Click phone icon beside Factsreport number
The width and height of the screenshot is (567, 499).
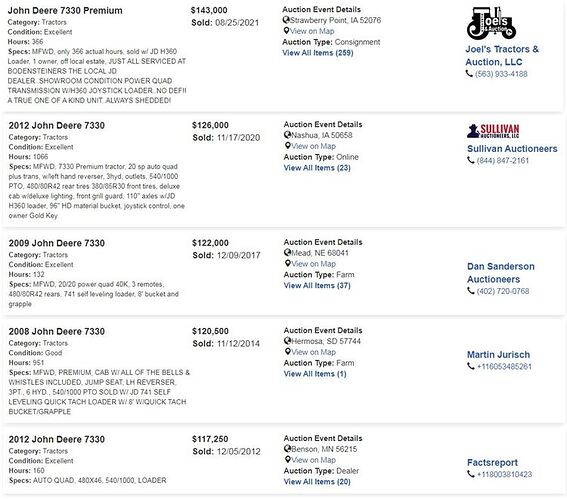[470, 474]
